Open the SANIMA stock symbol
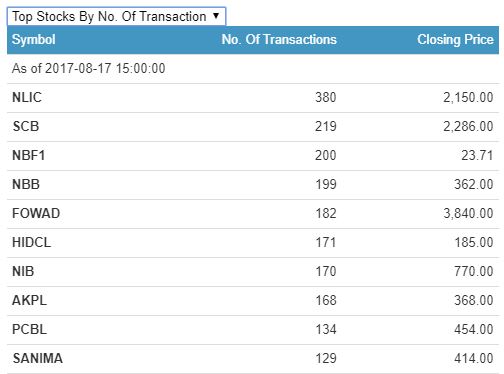The image size is (504, 374). tap(37, 359)
